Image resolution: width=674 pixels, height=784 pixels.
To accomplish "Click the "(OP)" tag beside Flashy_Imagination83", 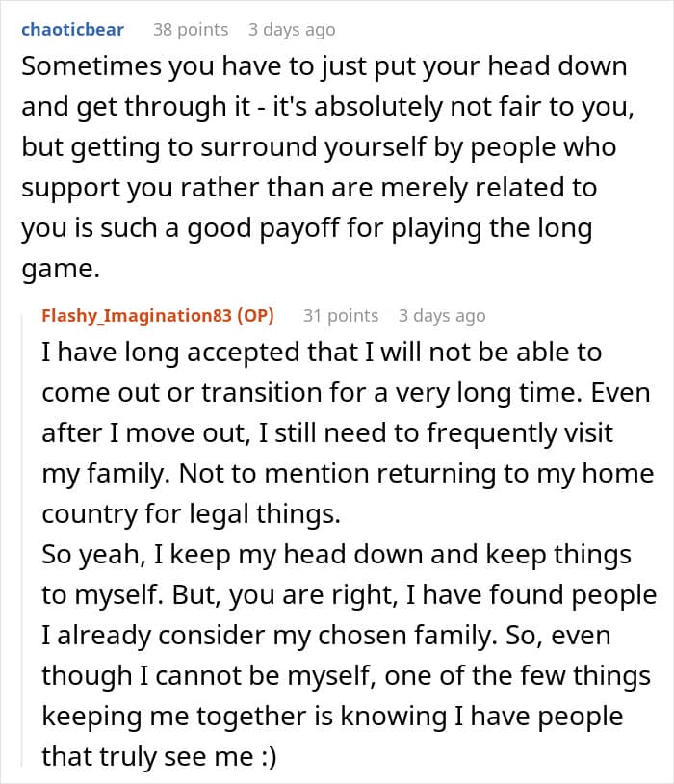I will click(x=254, y=316).
